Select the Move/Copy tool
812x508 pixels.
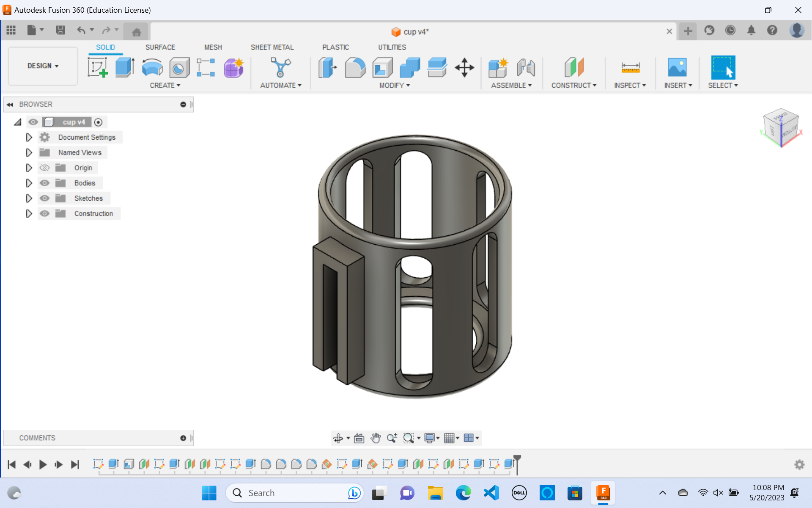(464, 68)
